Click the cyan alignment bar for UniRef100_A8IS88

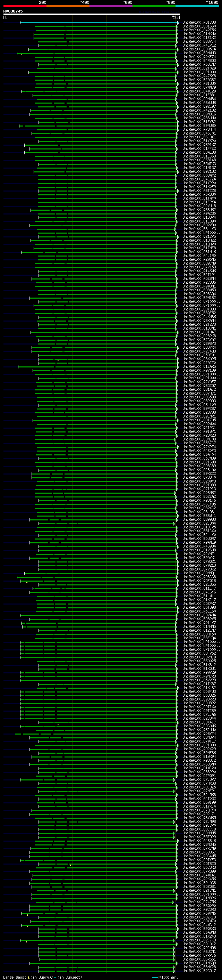click(x=100, y=23)
